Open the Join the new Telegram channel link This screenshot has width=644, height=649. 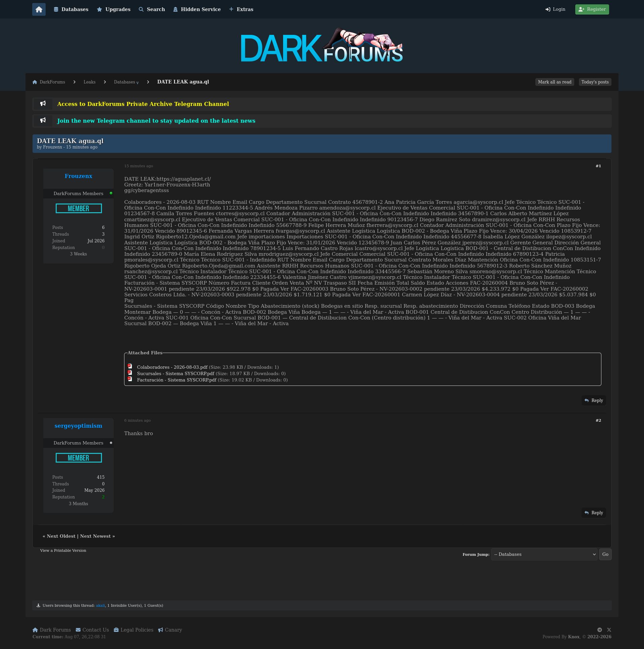point(156,121)
